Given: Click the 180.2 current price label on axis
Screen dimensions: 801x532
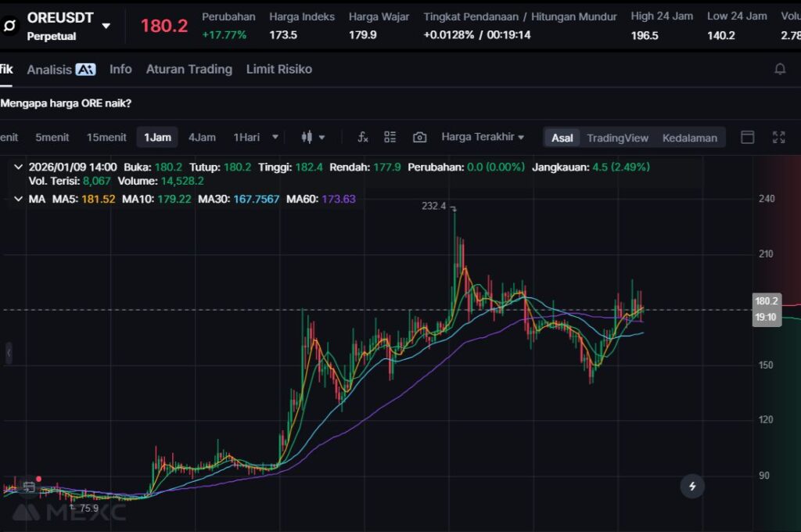Looking at the screenshot, I should tap(767, 301).
